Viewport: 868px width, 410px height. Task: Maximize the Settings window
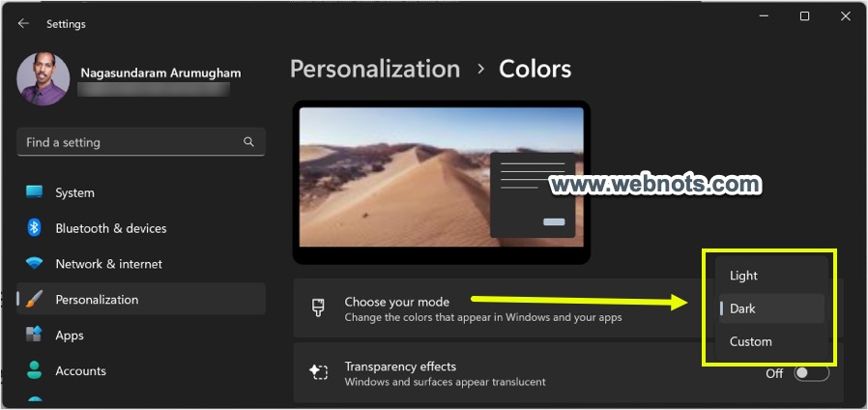tap(805, 16)
